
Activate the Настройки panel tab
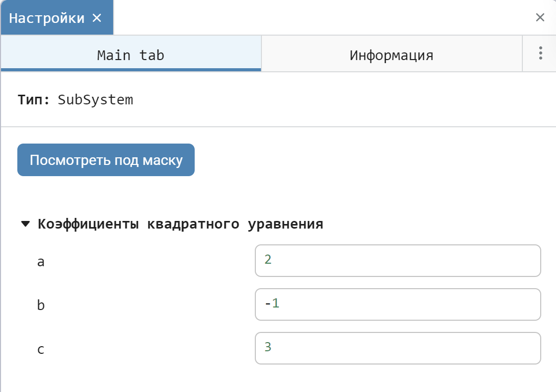[x=47, y=18]
